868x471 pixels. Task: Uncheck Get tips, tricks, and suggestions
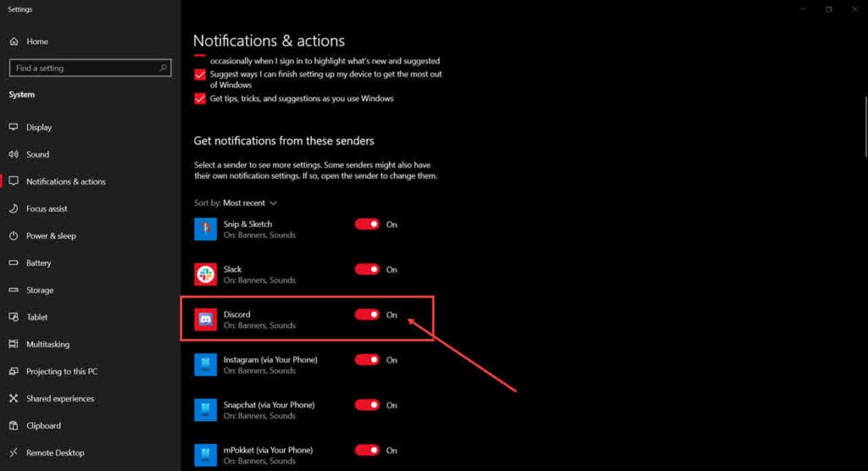200,98
